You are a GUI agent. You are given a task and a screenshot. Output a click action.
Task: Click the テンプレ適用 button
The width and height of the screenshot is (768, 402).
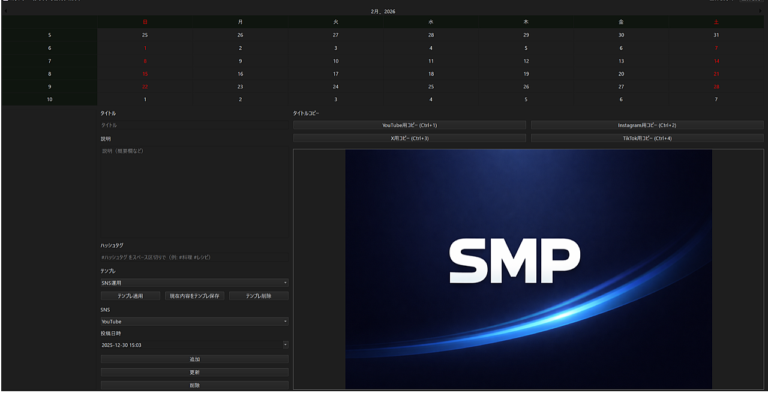point(130,296)
